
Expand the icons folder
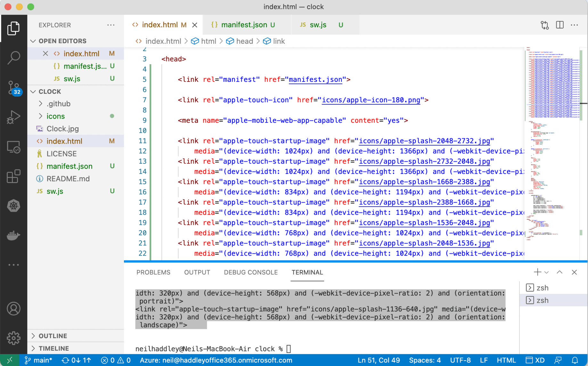55,116
